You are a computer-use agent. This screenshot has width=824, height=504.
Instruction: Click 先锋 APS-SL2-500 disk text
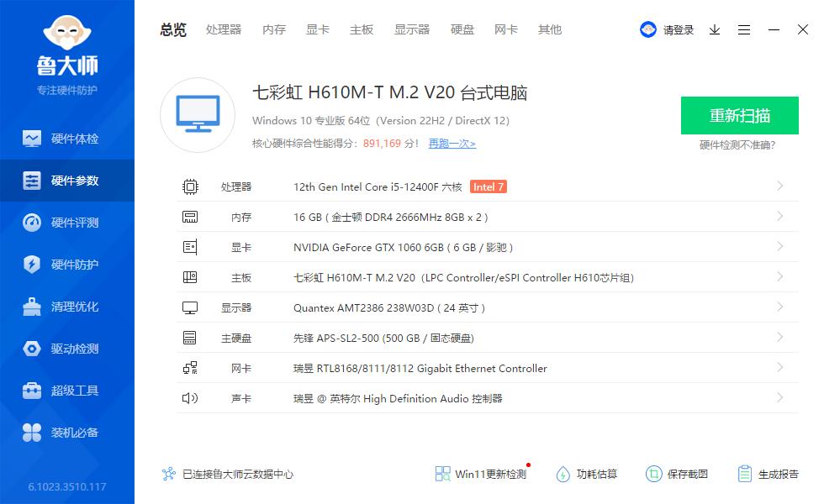click(x=383, y=338)
